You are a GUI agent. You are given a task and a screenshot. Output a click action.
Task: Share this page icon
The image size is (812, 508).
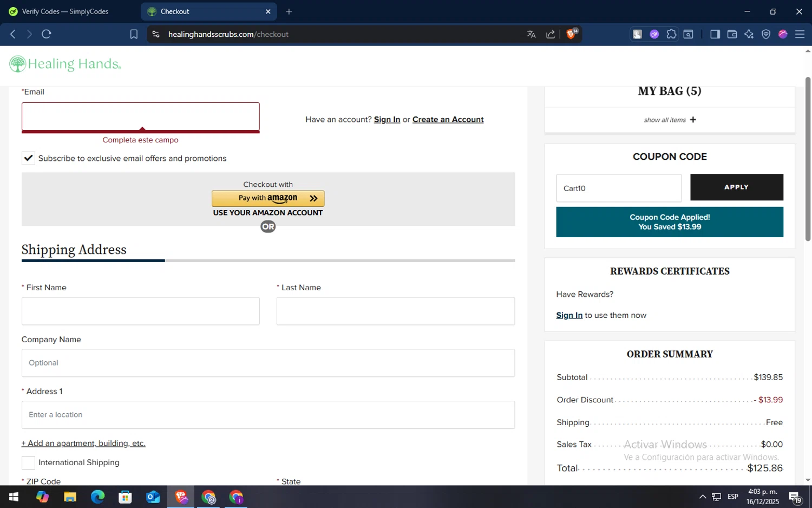click(551, 34)
